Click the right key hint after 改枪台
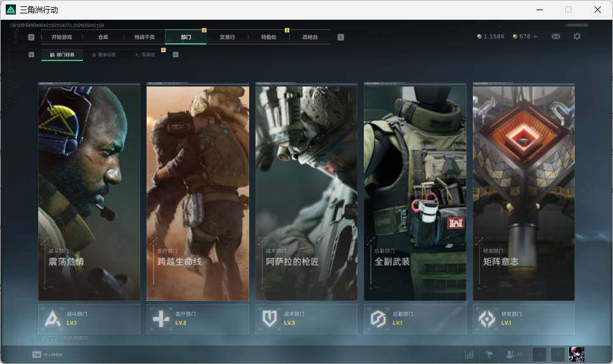This screenshot has width=613, height=364. point(340,37)
